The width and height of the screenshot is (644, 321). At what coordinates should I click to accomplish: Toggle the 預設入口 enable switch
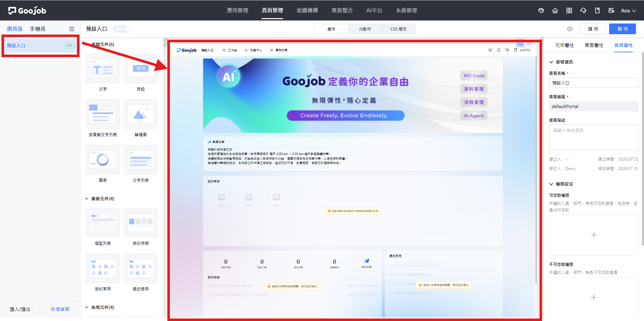(x=122, y=29)
